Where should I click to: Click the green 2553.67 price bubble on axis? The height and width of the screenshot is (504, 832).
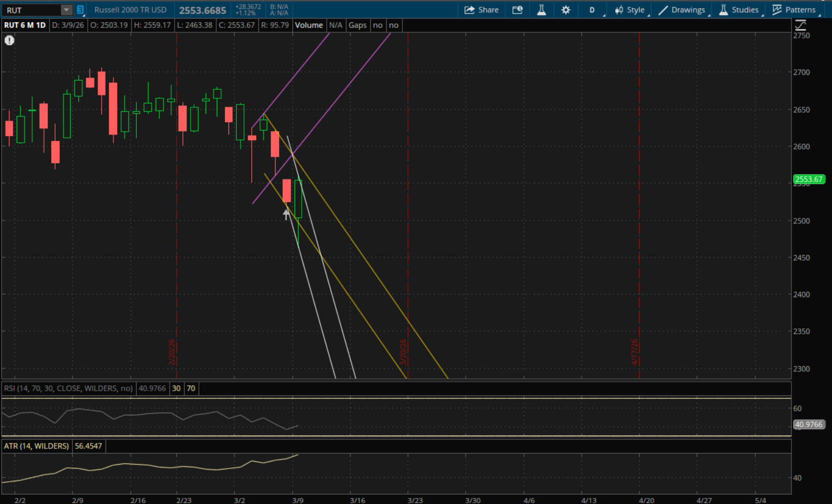tap(808, 179)
